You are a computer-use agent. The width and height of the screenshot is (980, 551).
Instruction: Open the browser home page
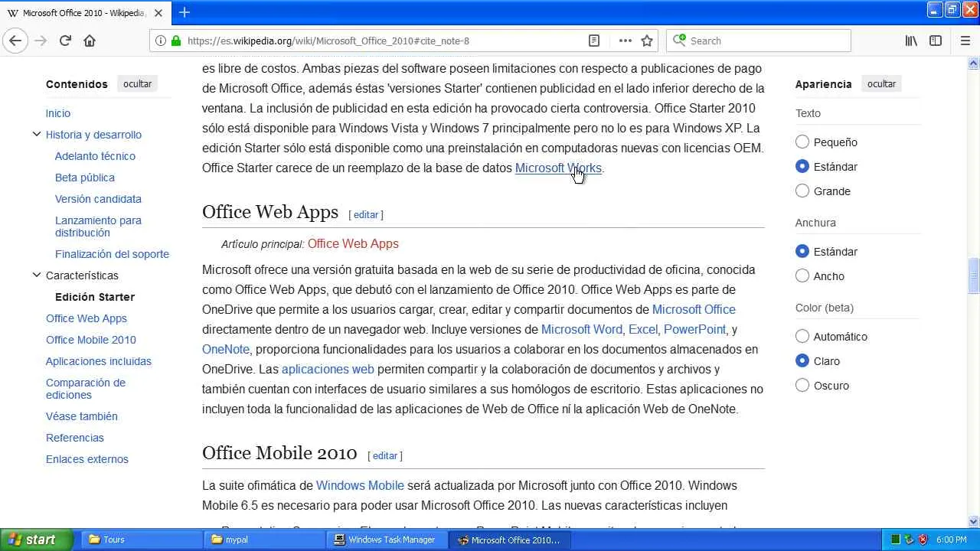[90, 41]
